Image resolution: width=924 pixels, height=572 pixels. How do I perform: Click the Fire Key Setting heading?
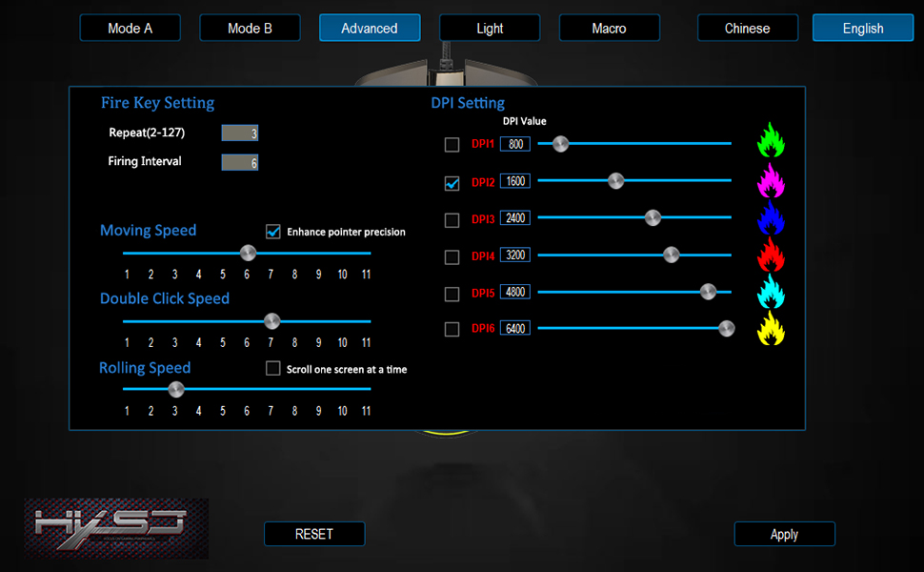point(157,103)
